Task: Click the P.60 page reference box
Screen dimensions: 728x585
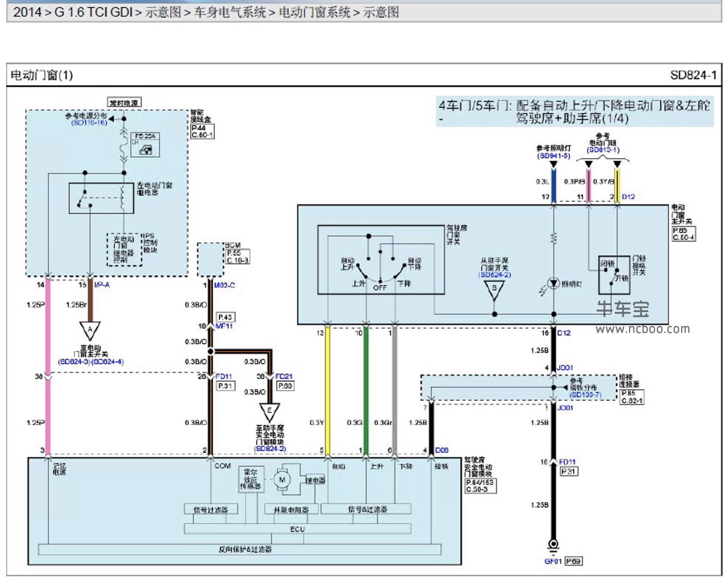Action: point(285,386)
